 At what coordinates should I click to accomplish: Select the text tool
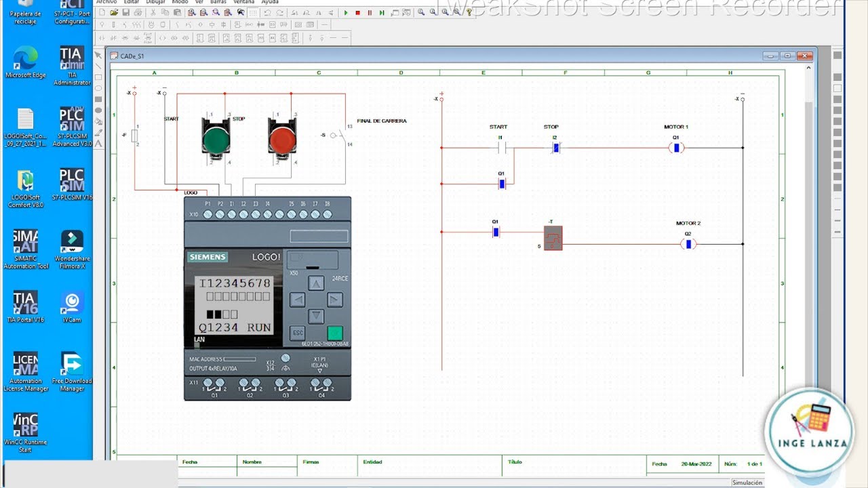98,143
